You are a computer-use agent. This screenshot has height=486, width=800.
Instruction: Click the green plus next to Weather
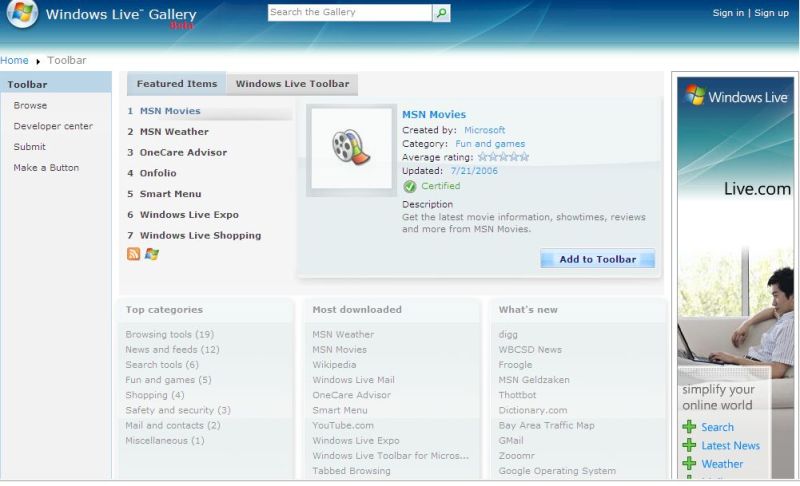click(689, 464)
